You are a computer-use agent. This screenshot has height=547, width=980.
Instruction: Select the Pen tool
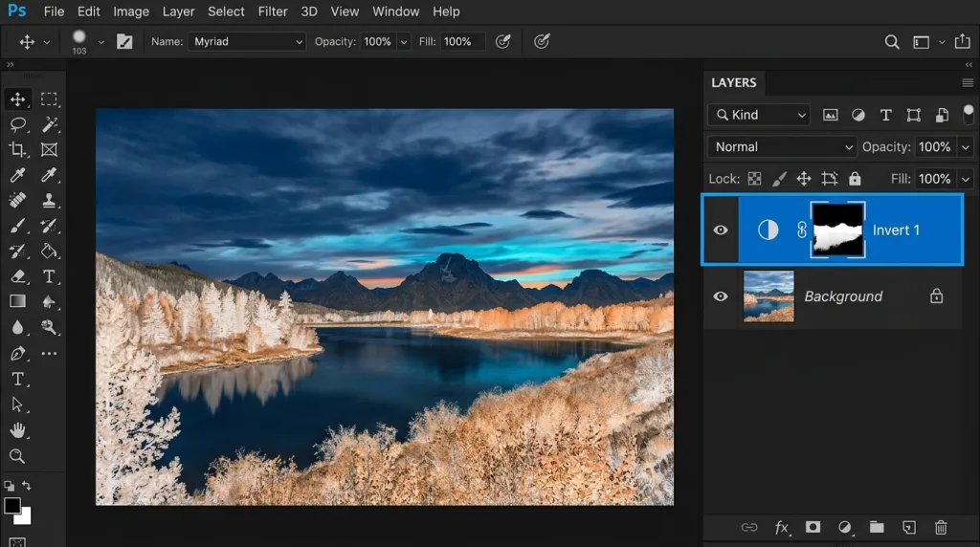click(x=17, y=354)
